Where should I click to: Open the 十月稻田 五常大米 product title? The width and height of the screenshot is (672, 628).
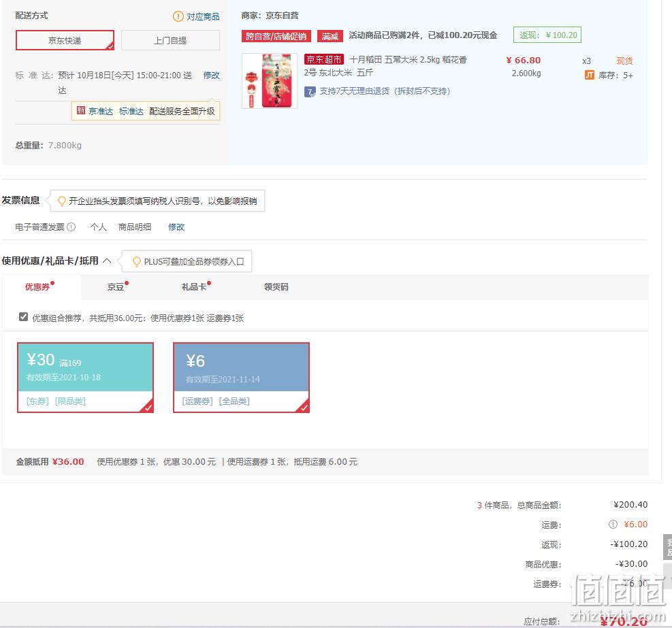(x=385, y=66)
